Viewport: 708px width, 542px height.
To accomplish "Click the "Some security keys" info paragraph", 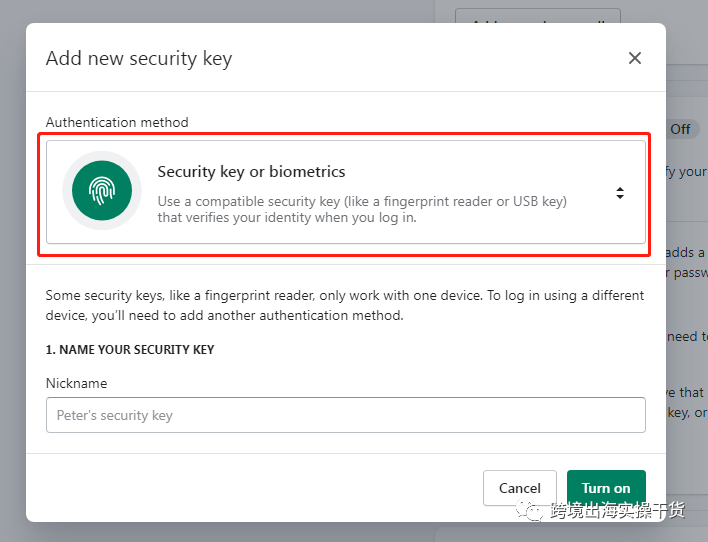I will [345, 305].
